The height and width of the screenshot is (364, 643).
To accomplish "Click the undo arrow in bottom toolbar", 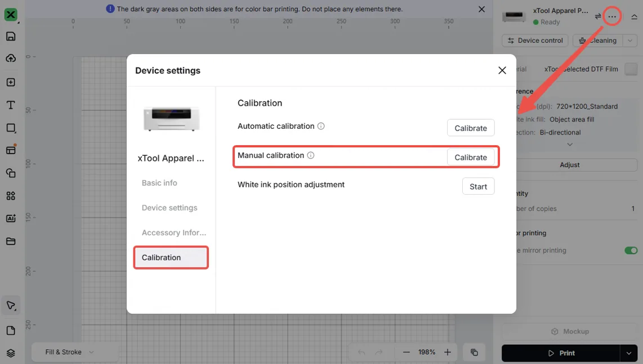I will coord(361,352).
